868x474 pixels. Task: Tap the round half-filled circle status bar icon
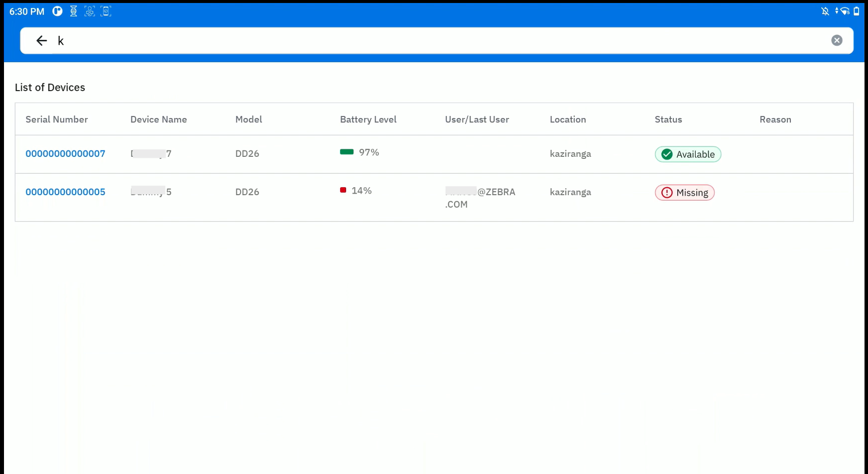(58, 11)
